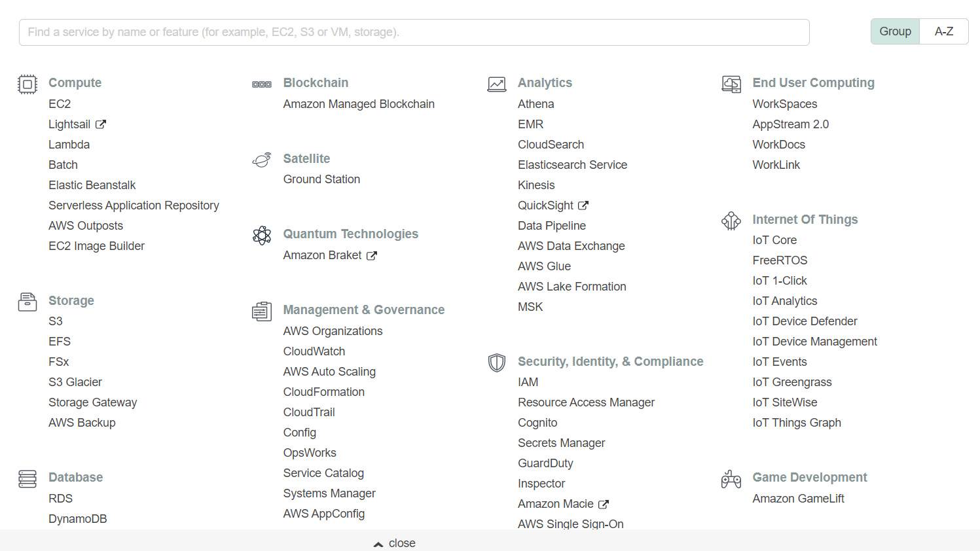Click the Database category icon
980x551 pixels.
click(27, 479)
